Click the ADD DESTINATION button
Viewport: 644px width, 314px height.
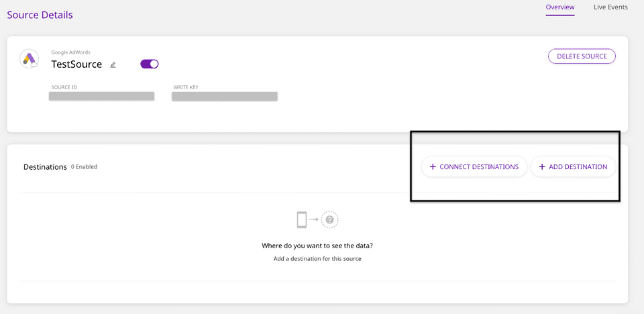[573, 167]
